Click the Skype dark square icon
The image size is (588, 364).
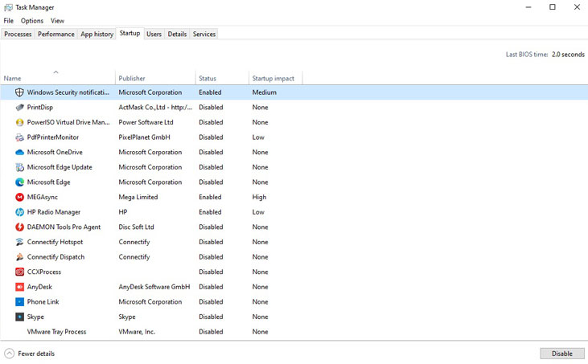tap(19, 317)
